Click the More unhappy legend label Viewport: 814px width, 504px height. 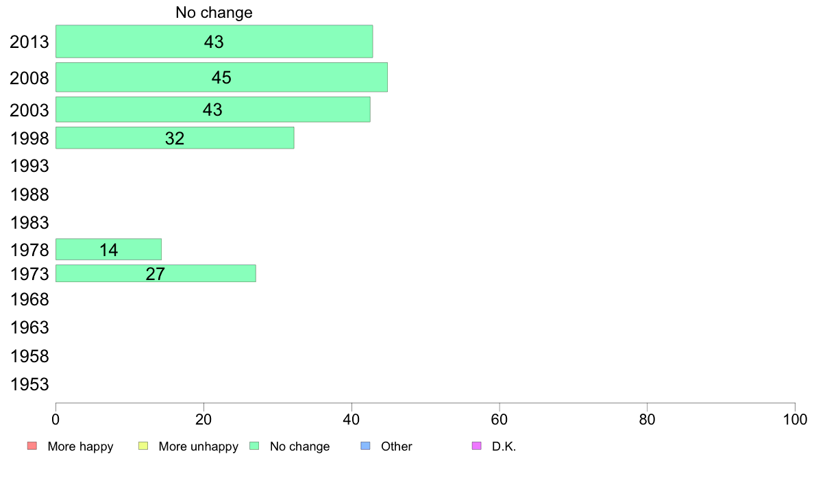tap(198, 446)
